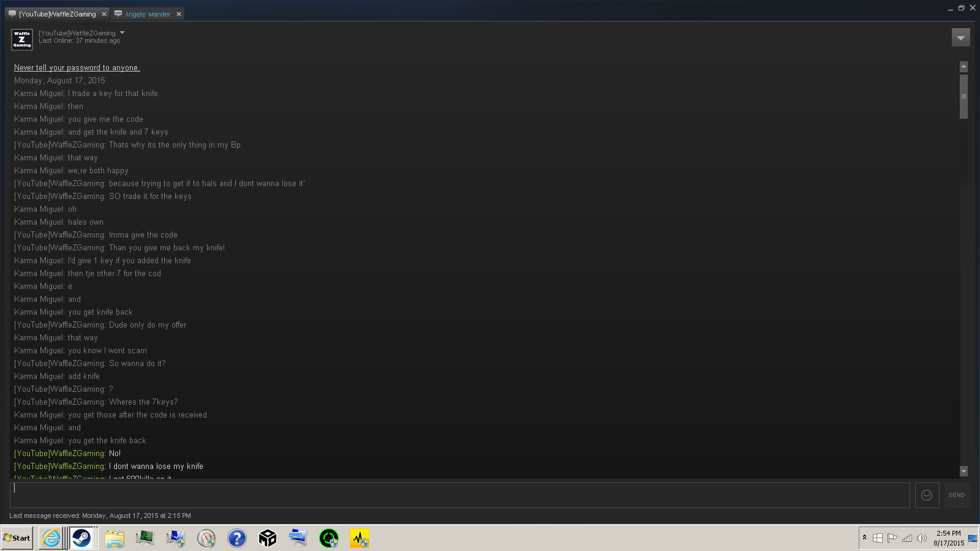The image size is (980, 551).
Task: Expand the dropdown next to the WaffleZGaming name
Action: [x=123, y=33]
